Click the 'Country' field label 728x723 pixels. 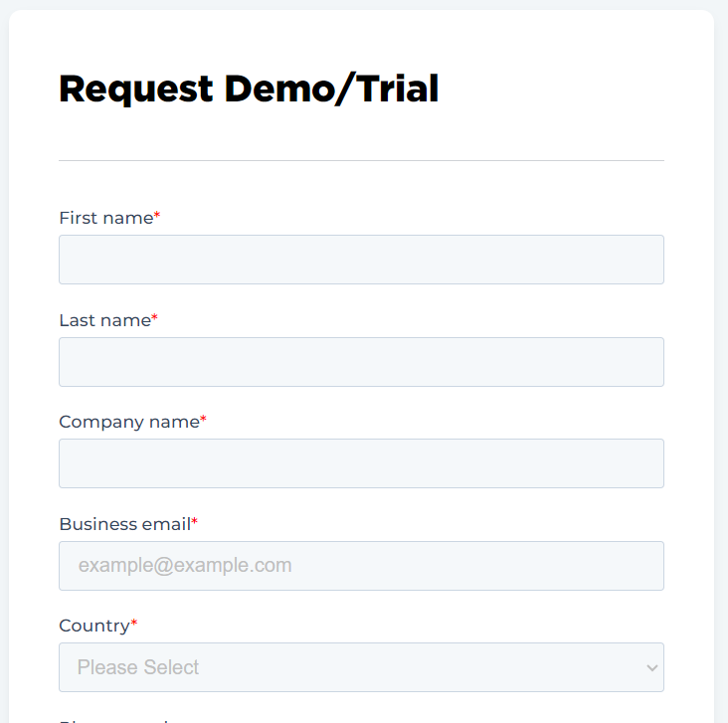point(94,626)
